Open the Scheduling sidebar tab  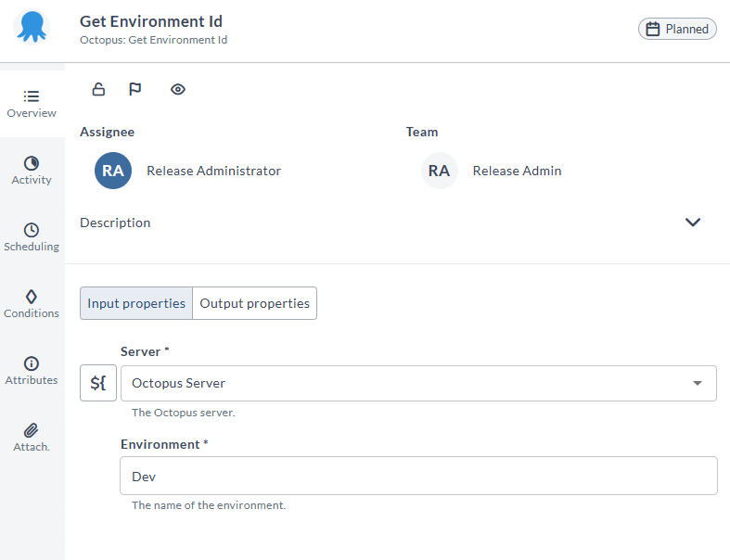pyautogui.click(x=32, y=237)
